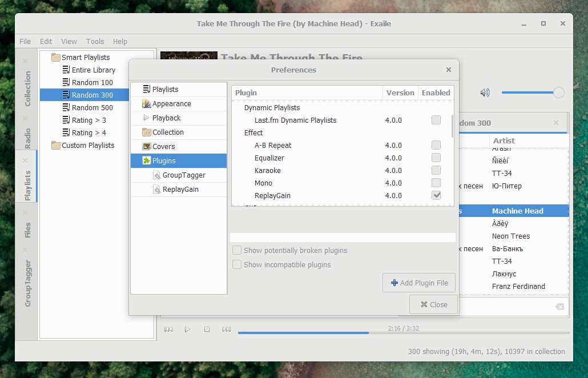Viewport: 588px width, 378px height.
Task: Switch to the Radio side tab
Action: [x=27, y=138]
